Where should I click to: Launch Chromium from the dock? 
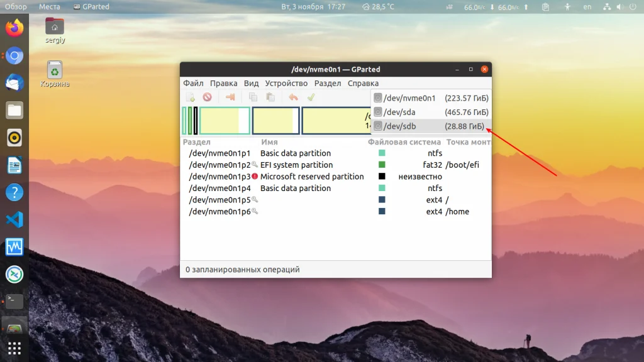(x=14, y=55)
